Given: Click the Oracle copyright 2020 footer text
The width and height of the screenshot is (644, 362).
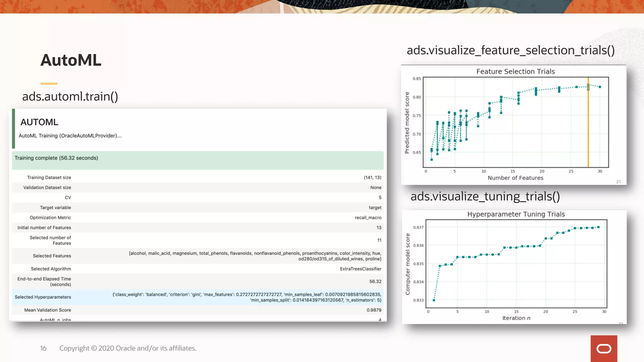Looking at the screenshot, I should pos(128,348).
